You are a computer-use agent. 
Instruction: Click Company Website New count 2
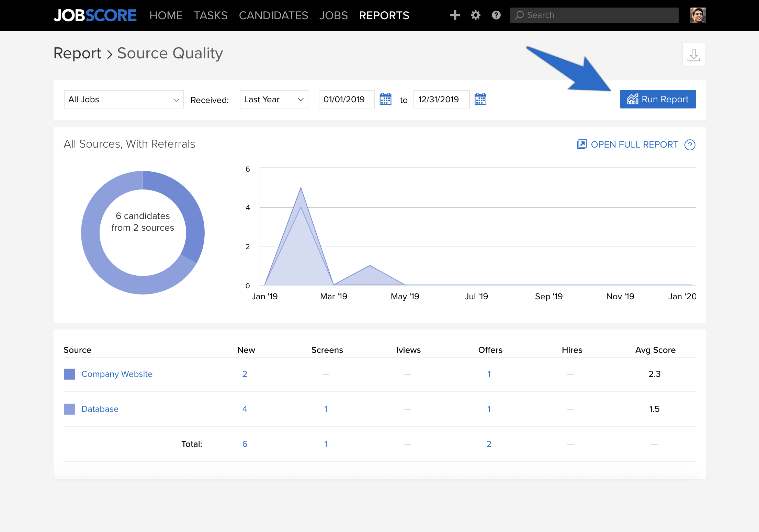pos(245,374)
